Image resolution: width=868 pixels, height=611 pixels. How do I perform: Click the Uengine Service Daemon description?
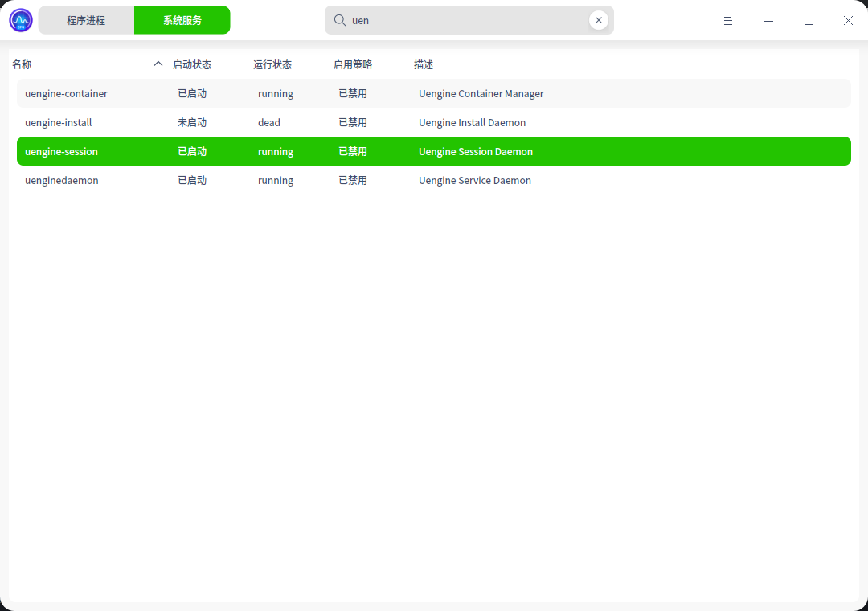(x=475, y=181)
